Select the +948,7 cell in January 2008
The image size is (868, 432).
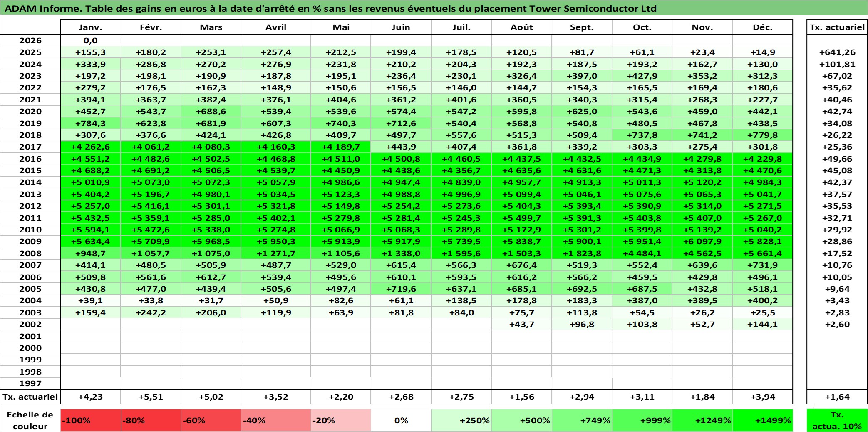pyautogui.click(x=91, y=253)
